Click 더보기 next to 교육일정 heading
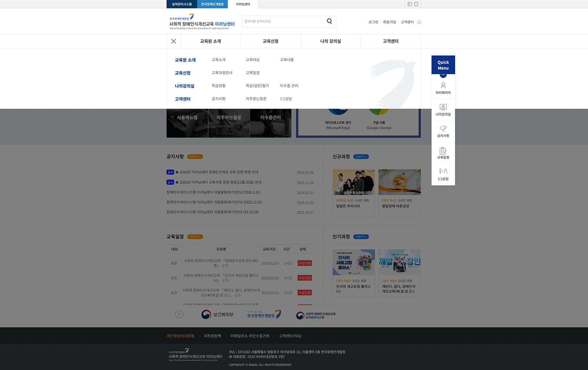Screen dimensions: 588x370 coord(195,237)
